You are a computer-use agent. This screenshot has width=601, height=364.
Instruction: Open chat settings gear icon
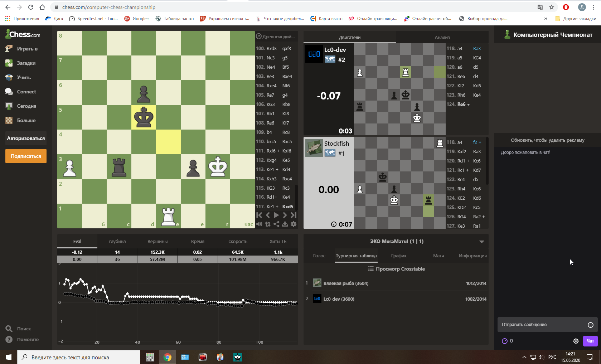pos(576,341)
